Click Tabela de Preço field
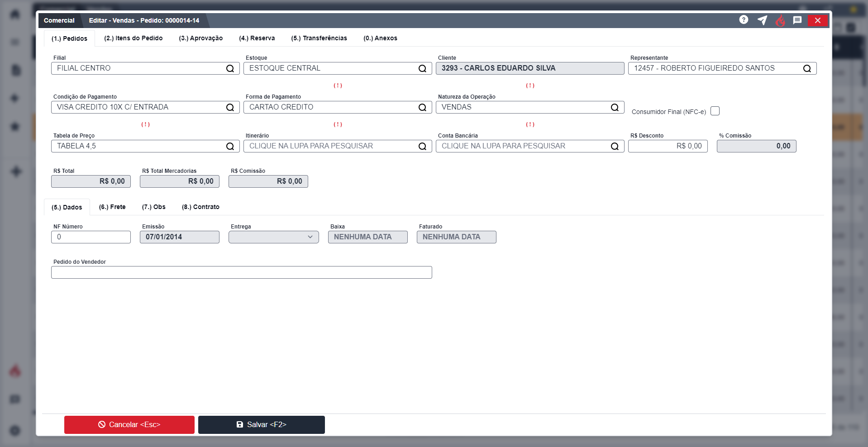 pos(145,146)
